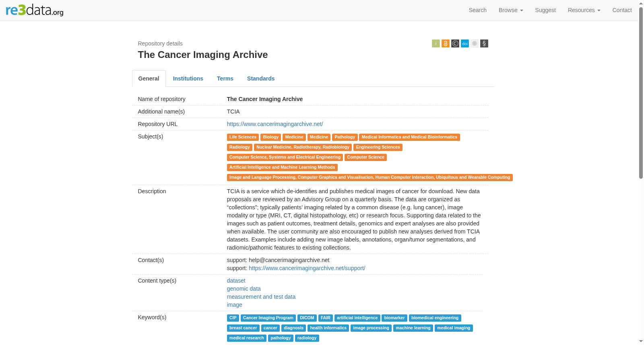Select the genomic data content type link
Screen dimensions: 644x345
click(x=244, y=289)
